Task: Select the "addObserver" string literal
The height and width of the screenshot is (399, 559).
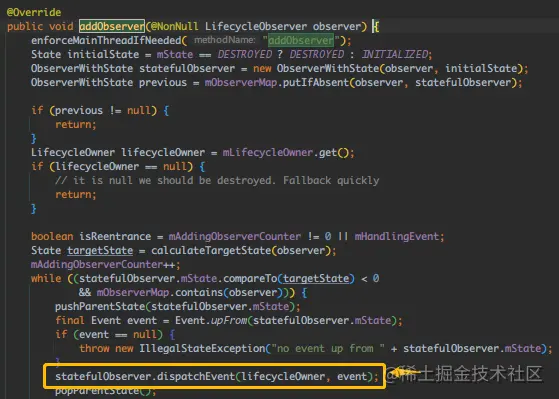Action: [x=301, y=40]
